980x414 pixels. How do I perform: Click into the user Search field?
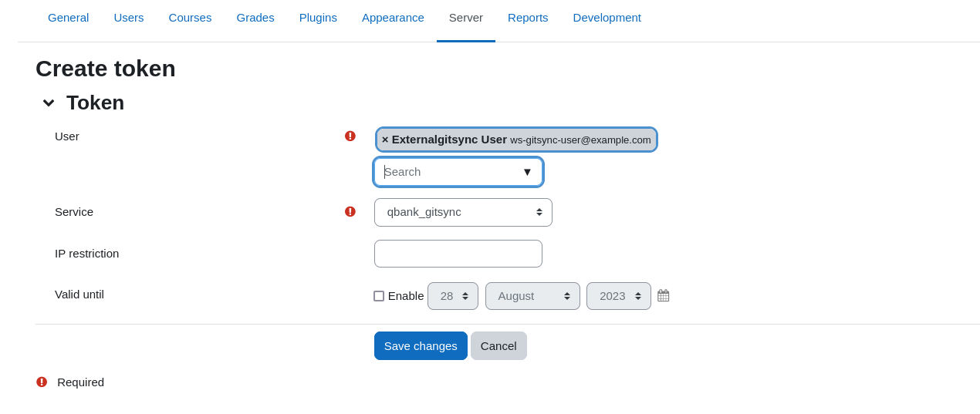pos(448,172)
